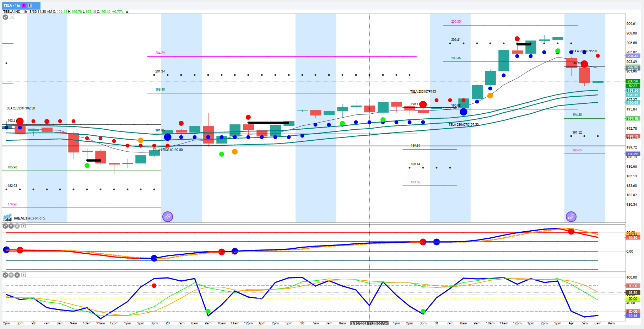Click the magenta S badge on the tab
This screenshot has width=644, height=329.
[x=23, y=6]
